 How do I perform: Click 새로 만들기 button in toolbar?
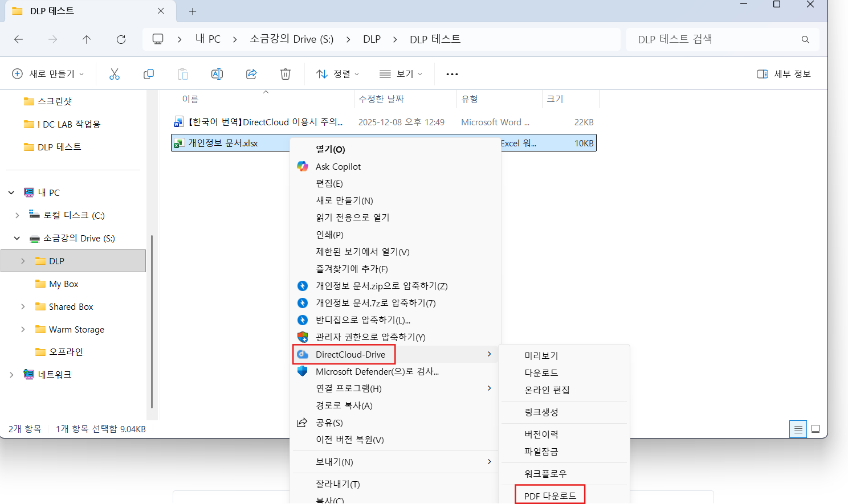tap(48, 74)
